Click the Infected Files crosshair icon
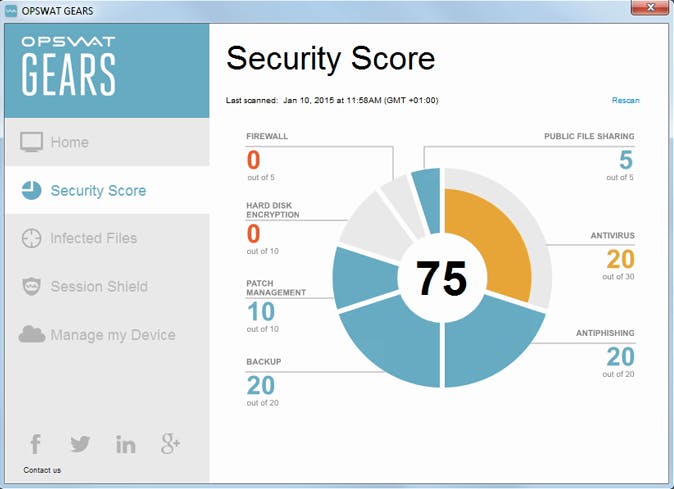 point(31,238)
